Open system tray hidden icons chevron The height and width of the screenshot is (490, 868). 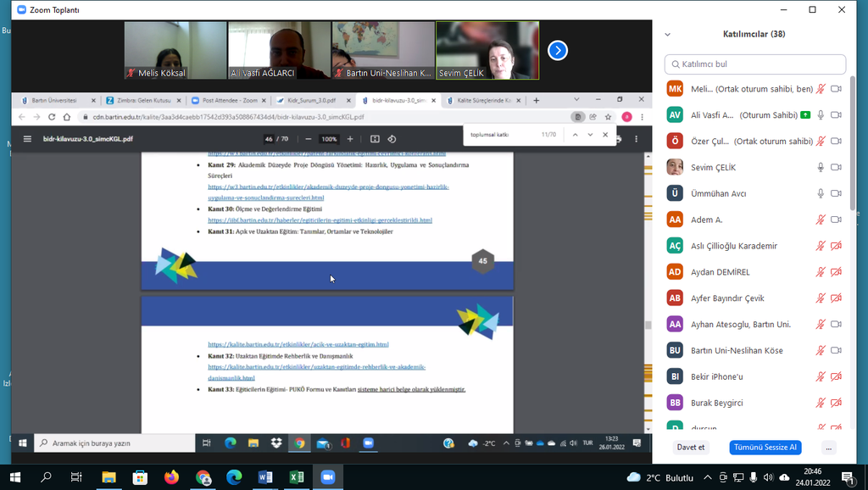[x=708, y=477]
